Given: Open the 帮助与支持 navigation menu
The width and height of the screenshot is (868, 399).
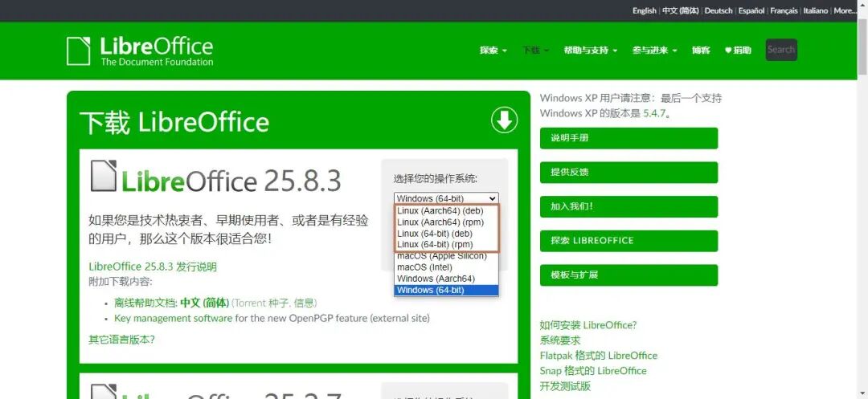Looking at the screenshot, I should tap(591, 51).
